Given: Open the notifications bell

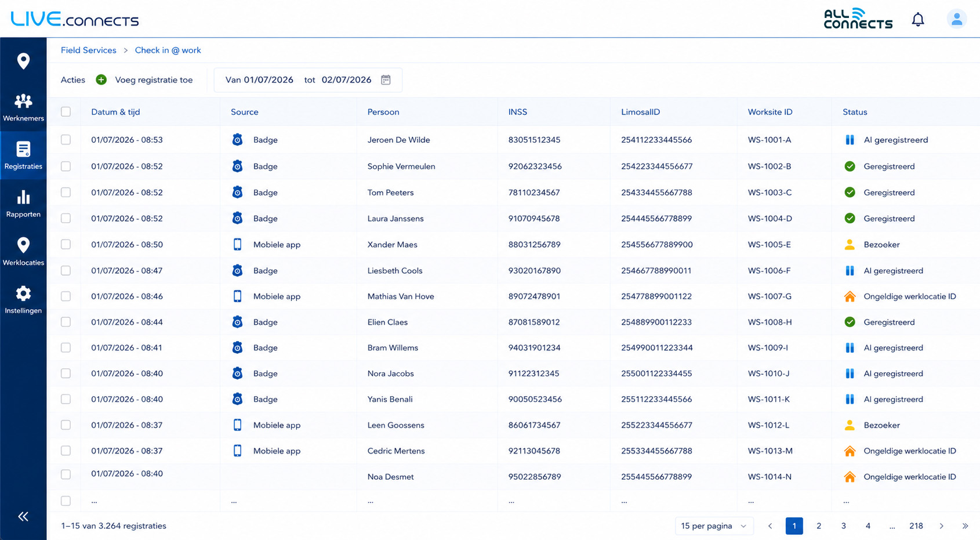Looking at the screenshot, I should [x=918, y=20].
